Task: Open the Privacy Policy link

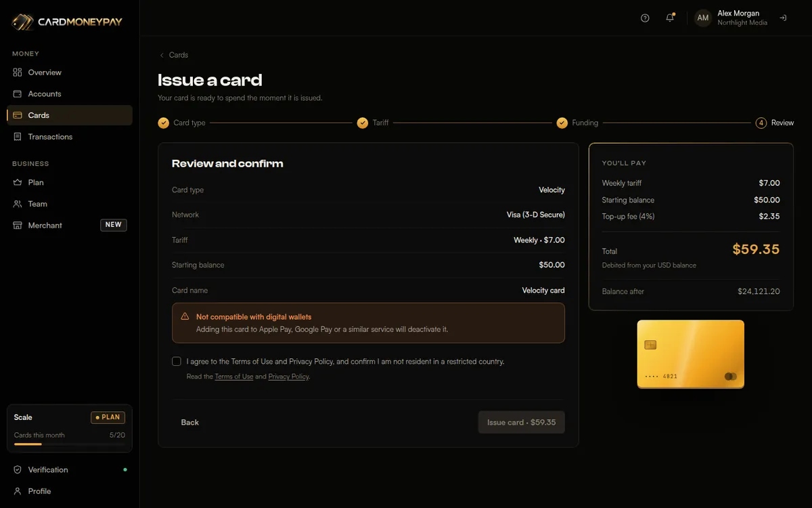Action: click(288, 377)
